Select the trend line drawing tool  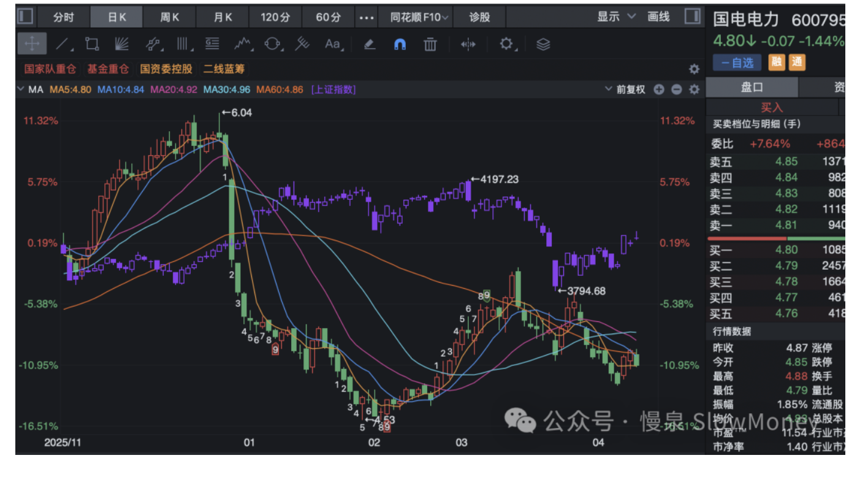pyautogui.click(x=63, y=44)
